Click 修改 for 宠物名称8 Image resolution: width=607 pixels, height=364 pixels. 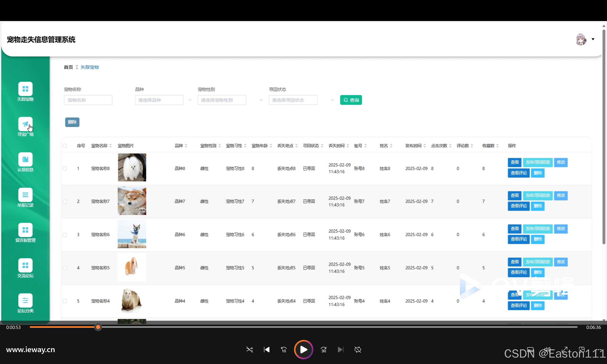point(561,162)
